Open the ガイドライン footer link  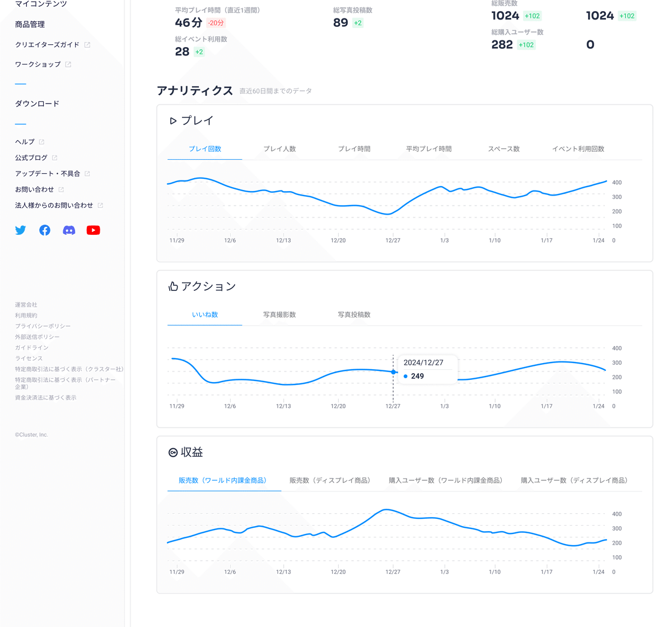32,347
